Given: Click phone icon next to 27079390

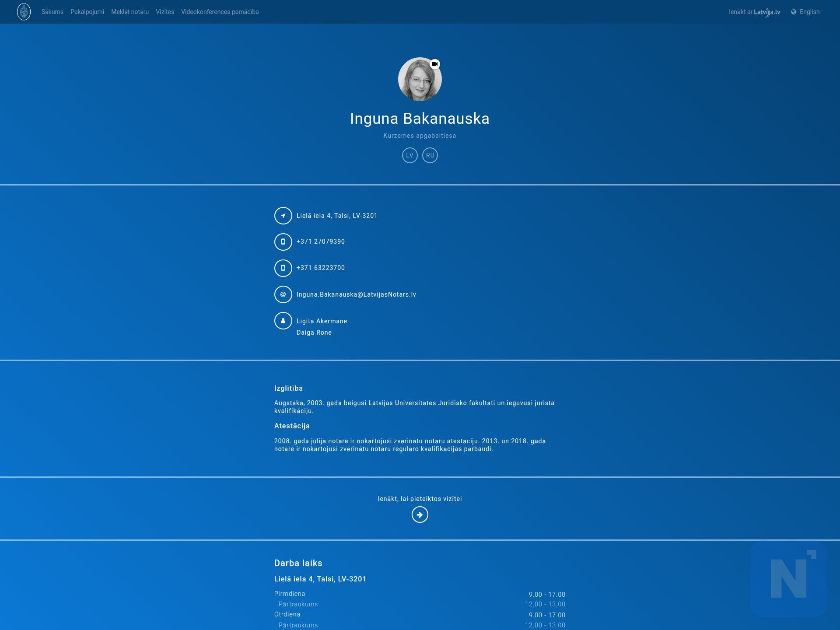Looking at the screenshot, I should tap(283, 241).
